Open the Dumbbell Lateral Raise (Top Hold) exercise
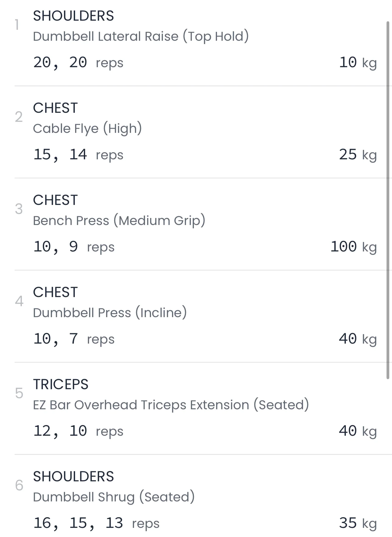392x537 pixels. point(141,36)
